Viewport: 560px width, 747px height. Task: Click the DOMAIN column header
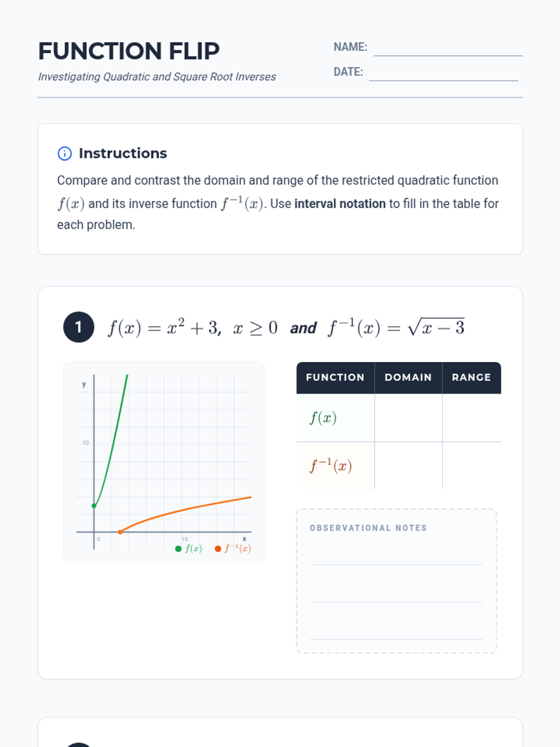pyautogui.click(x=408, y=378)
